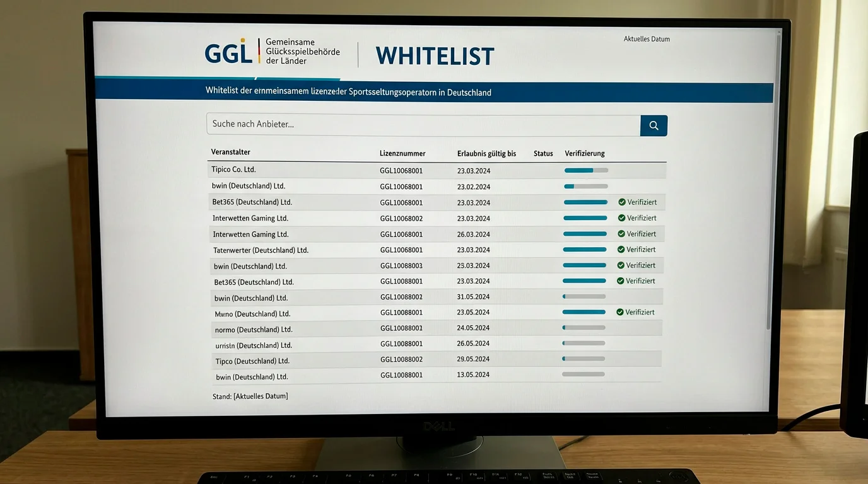This screenshot has width=868, height=484.
Task: Click progress bar in the 13.05.2024 row
Action: pos(583,374)
